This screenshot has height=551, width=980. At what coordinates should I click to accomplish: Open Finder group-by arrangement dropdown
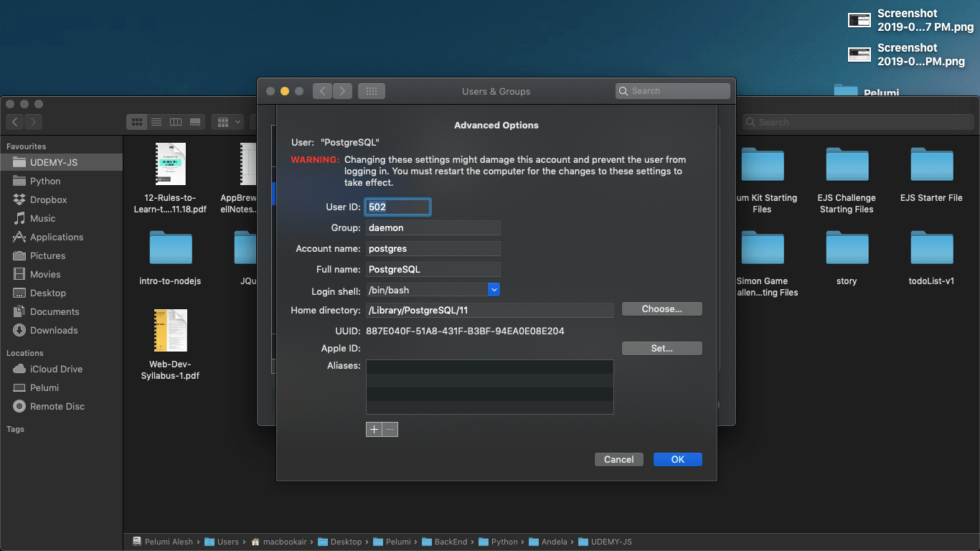point(229,122)
